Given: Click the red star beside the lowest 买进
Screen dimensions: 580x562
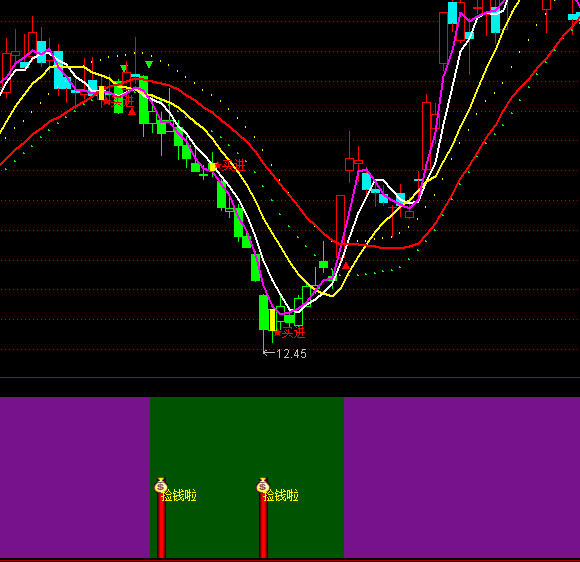Looking at the screenshot, I should (277, 333).
